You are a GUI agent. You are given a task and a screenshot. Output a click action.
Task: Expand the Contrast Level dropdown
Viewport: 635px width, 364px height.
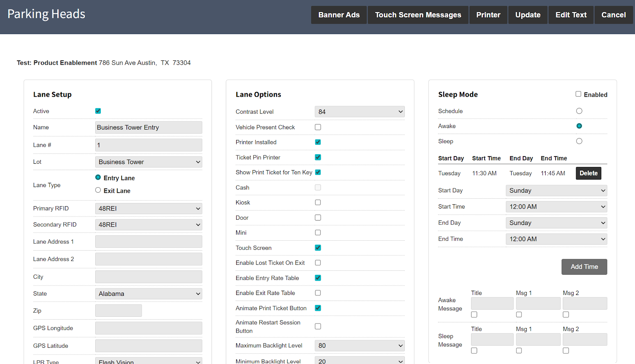coord(360,112)
